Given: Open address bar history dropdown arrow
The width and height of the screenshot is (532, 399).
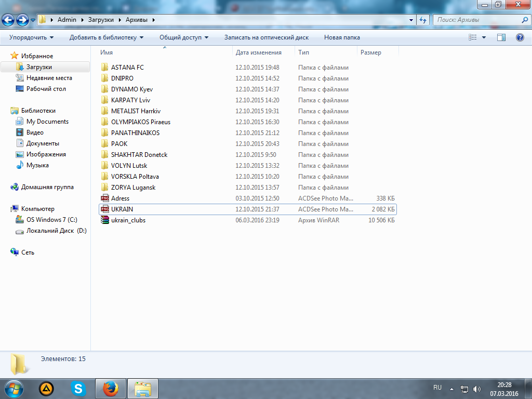Looking at the screenshot, I should (x=411, y=20).
